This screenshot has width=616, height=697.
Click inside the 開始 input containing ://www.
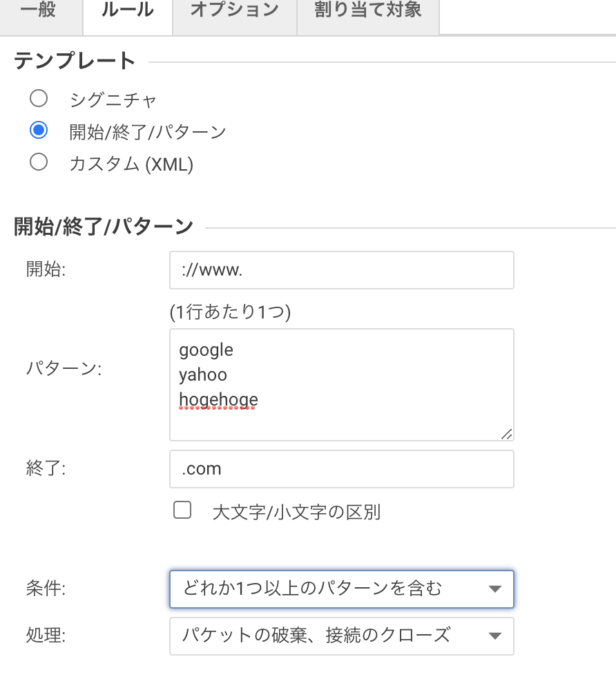[342, 271]
